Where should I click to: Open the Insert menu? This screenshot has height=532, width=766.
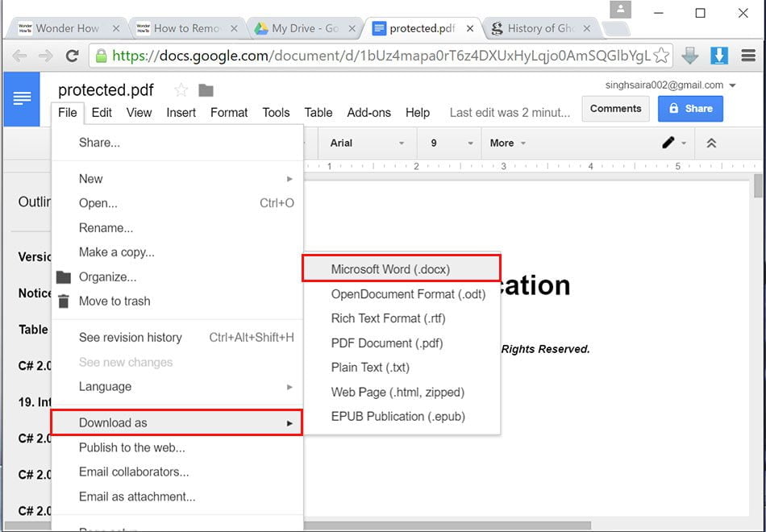tap(181, 112)
